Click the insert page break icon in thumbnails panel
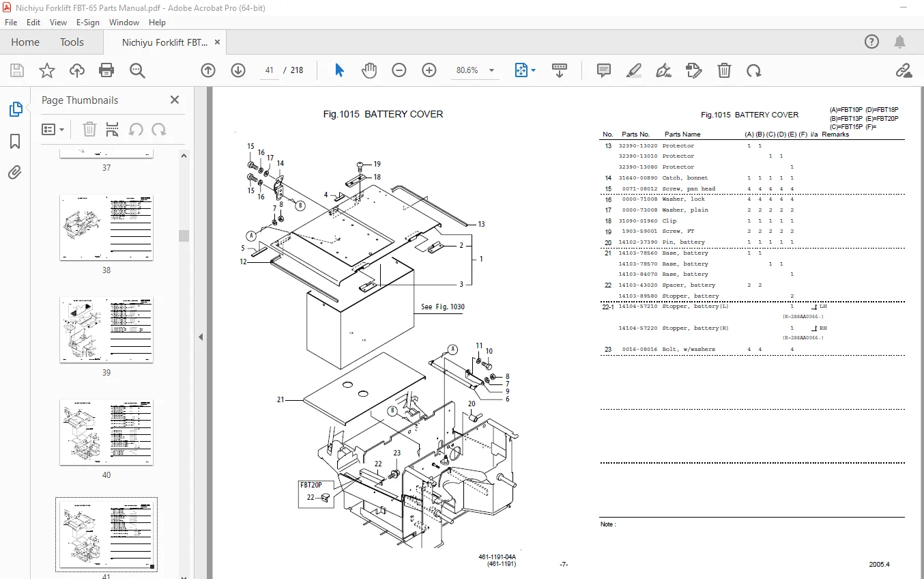This screenshot has height=579, width=924. click(113, 129)
